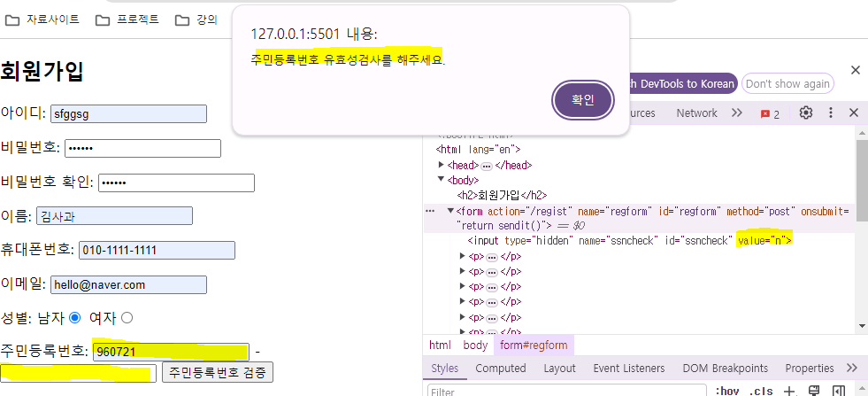
Task: Open the Styles tab
Action: click(x=444, y=369)
